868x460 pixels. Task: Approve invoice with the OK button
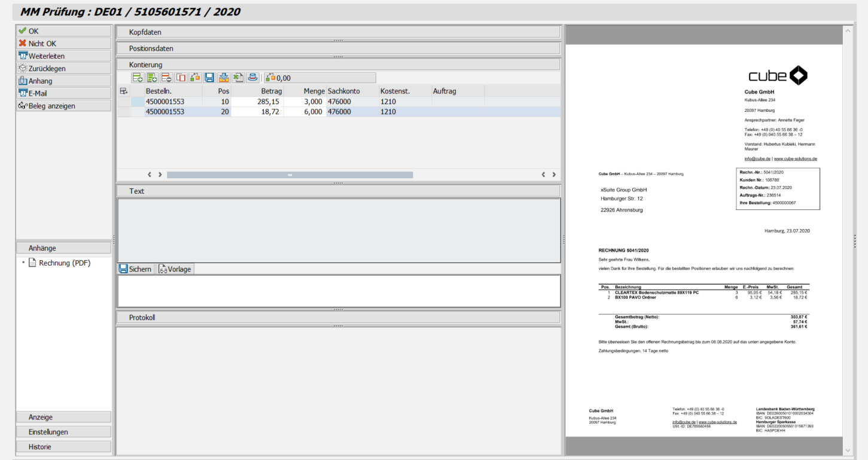pos(63,31)
